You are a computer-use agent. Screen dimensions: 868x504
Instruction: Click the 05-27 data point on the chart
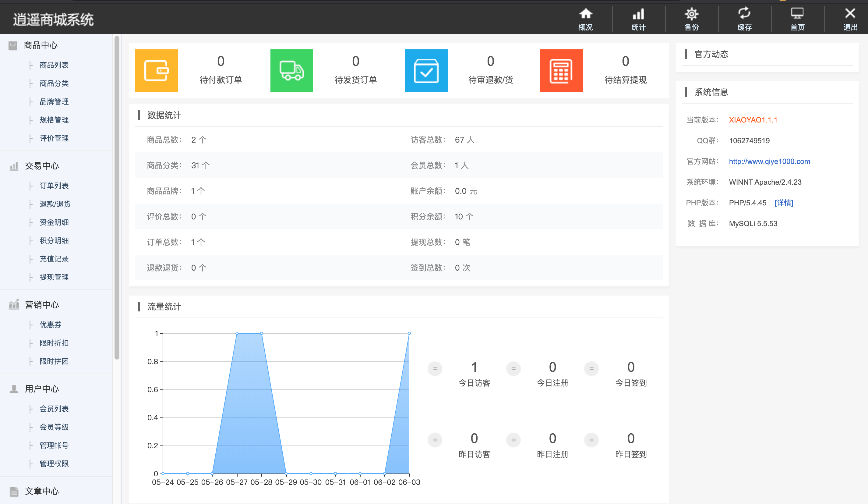[x=237, y=333]
